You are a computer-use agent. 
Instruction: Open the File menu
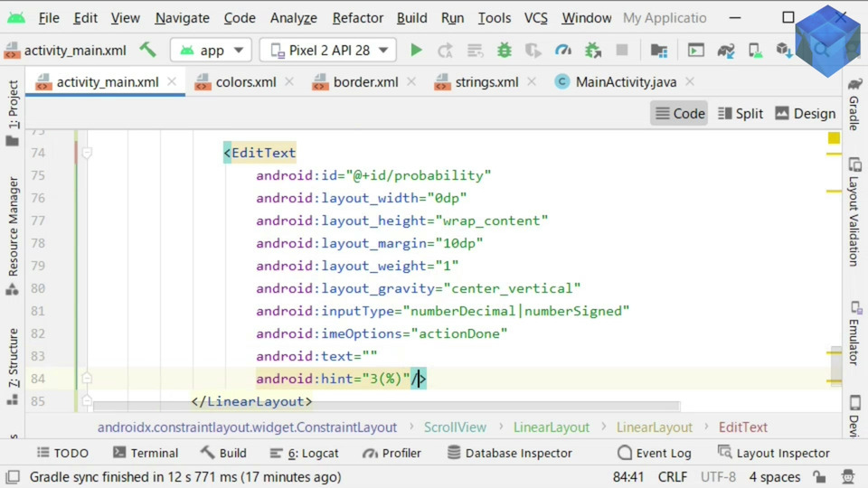pyautogui.click(x=49, y=18)
